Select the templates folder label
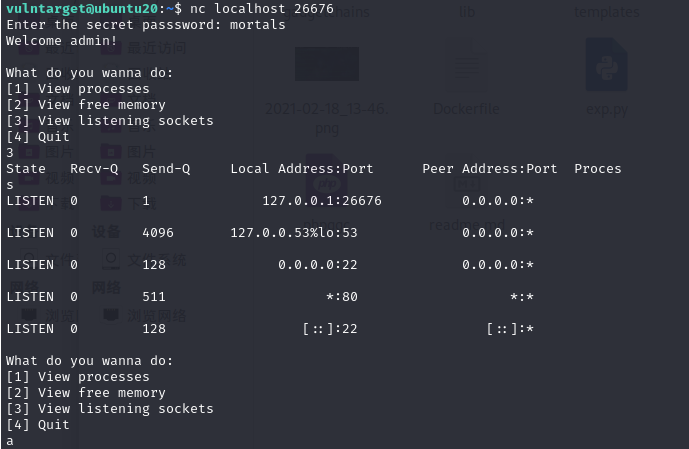689x449 pixels. (x=606, y=12)
